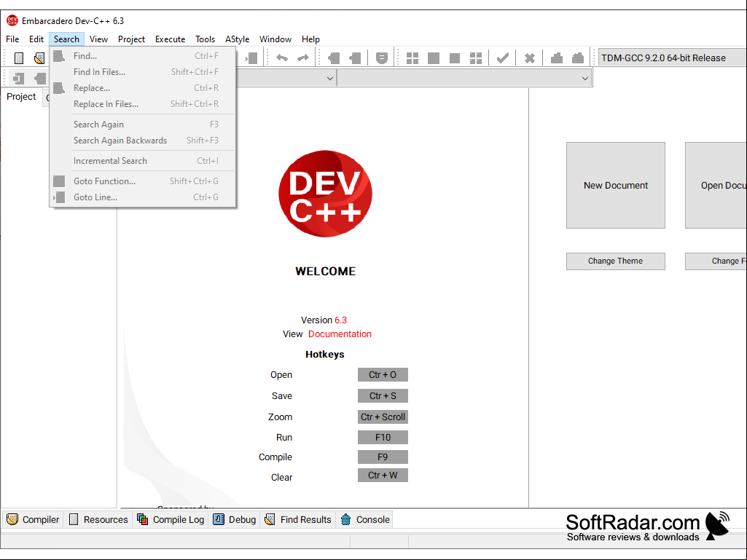Click the Open Document button
Image resolution: width=747 pixels, height=560 pixels.
click(716, 185)
